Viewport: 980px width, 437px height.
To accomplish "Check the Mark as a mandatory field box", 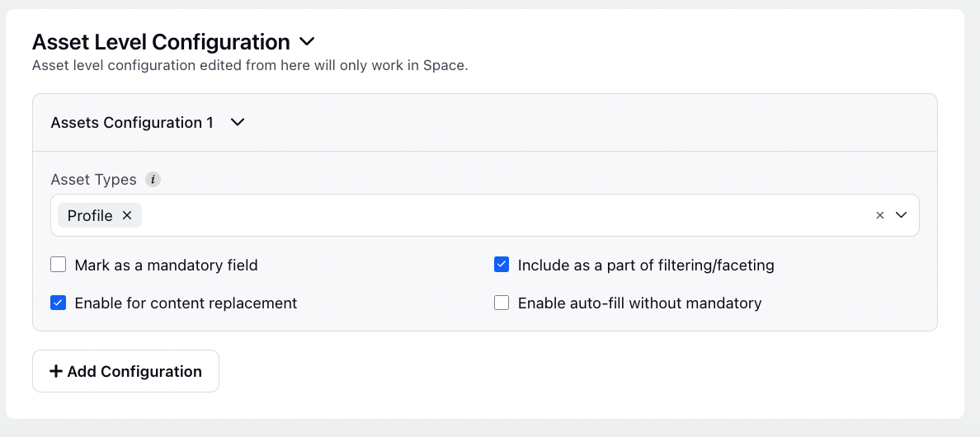I will tap(58, 265).
